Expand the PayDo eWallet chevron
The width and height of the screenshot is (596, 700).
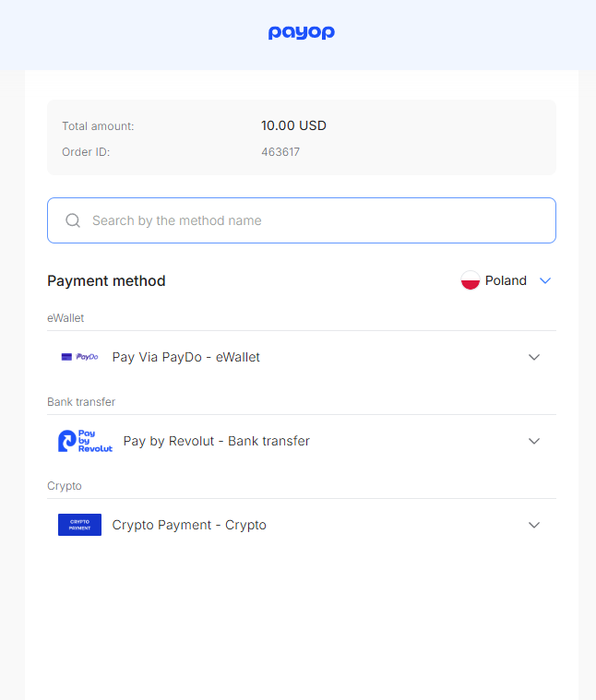[534, 357]
